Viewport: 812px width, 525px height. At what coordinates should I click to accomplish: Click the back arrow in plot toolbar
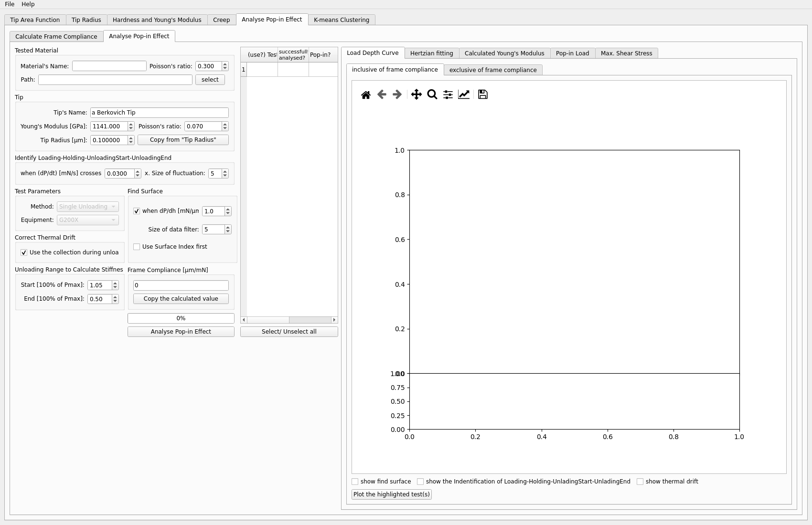(x=382, y=94)
